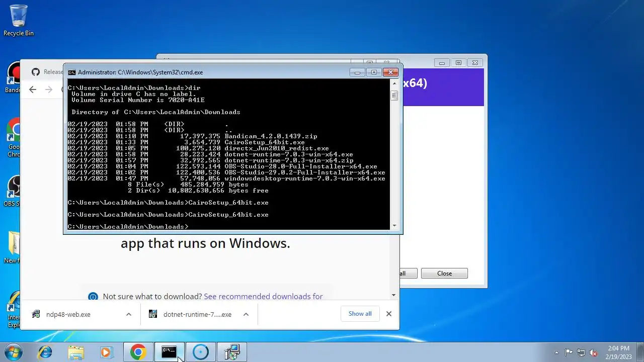Image resolution: width=644 pixels, height=362 pixels.
Task: Dismiss the Chrome downloads bar
Action: (x=388, y=314)
